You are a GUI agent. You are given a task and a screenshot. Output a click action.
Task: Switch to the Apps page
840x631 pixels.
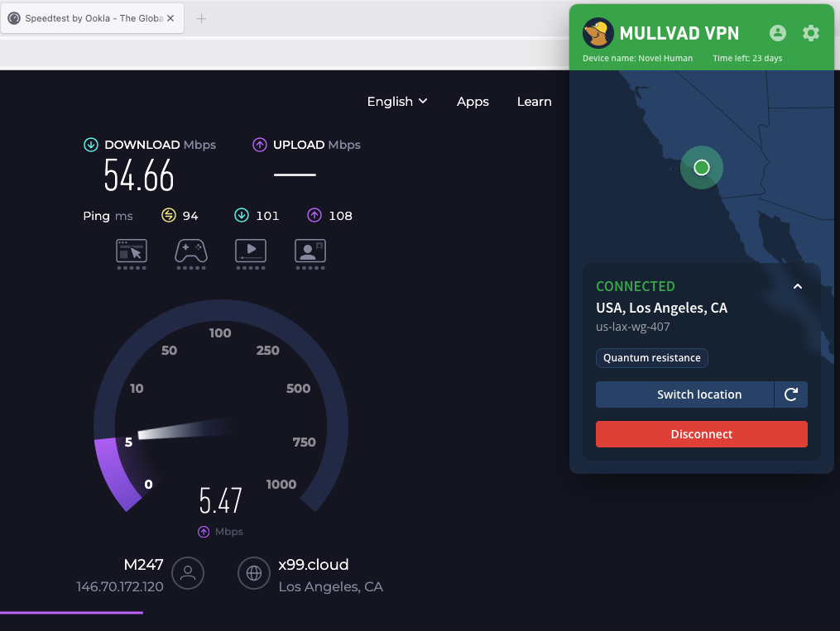pos(473,101)
